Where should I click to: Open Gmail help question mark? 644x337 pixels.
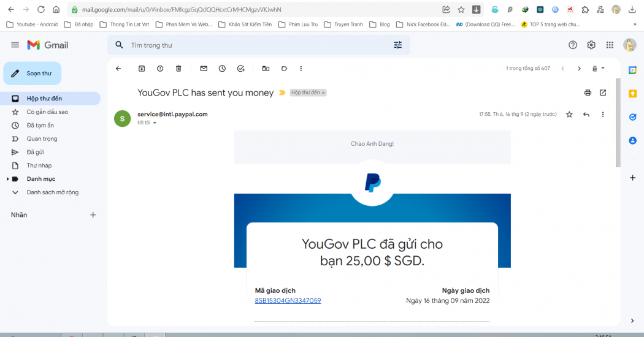click(572, 45)
